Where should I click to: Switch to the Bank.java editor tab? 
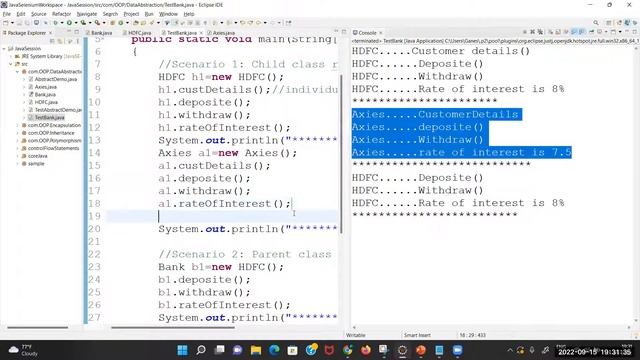point(99,33)
